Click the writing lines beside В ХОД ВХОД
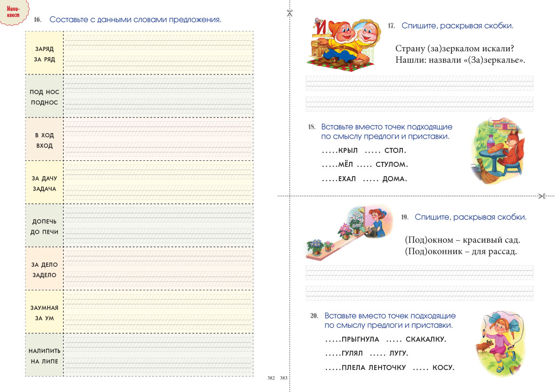The height and width of the screenshot is (392, 555). (x=158, y=140)
